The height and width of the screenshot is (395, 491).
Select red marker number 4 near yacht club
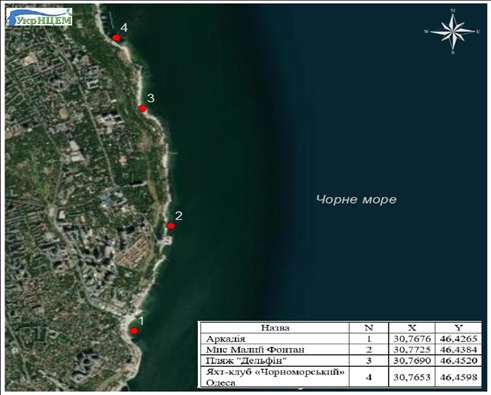pos(116,38)
